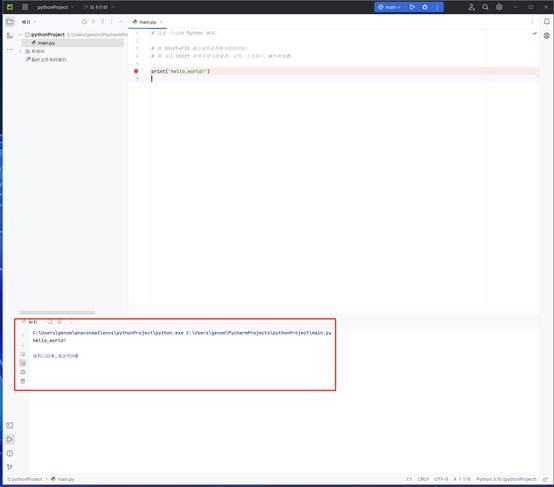Select the Run panel tab label

33,322
